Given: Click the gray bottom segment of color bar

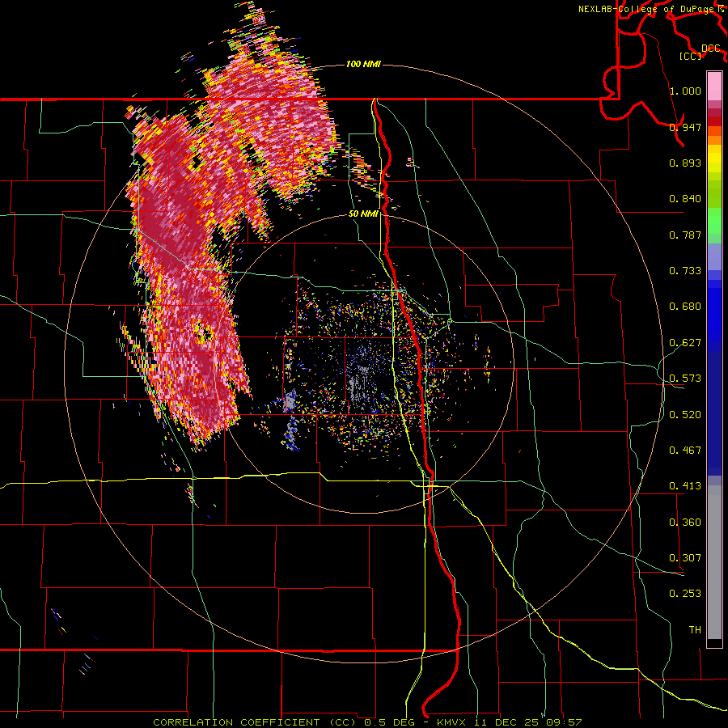Looking at the screenshot, I should coord(714,562).
